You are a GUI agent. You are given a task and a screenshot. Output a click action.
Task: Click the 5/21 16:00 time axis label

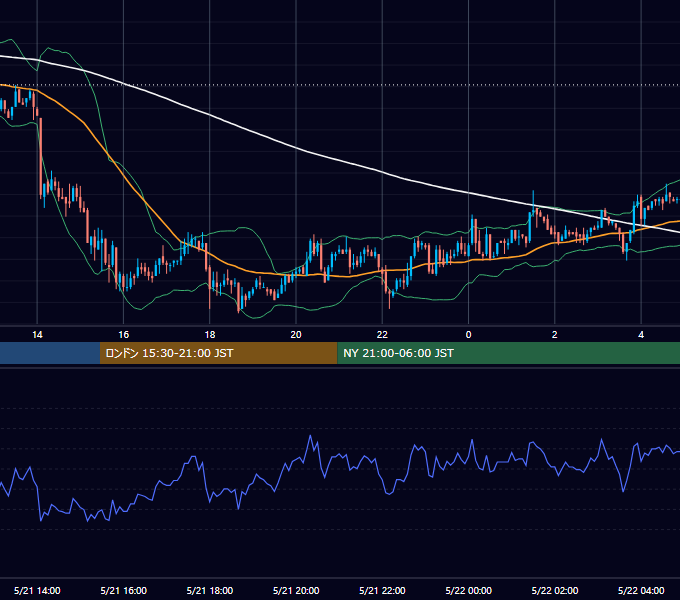click(x=124, y=590)
